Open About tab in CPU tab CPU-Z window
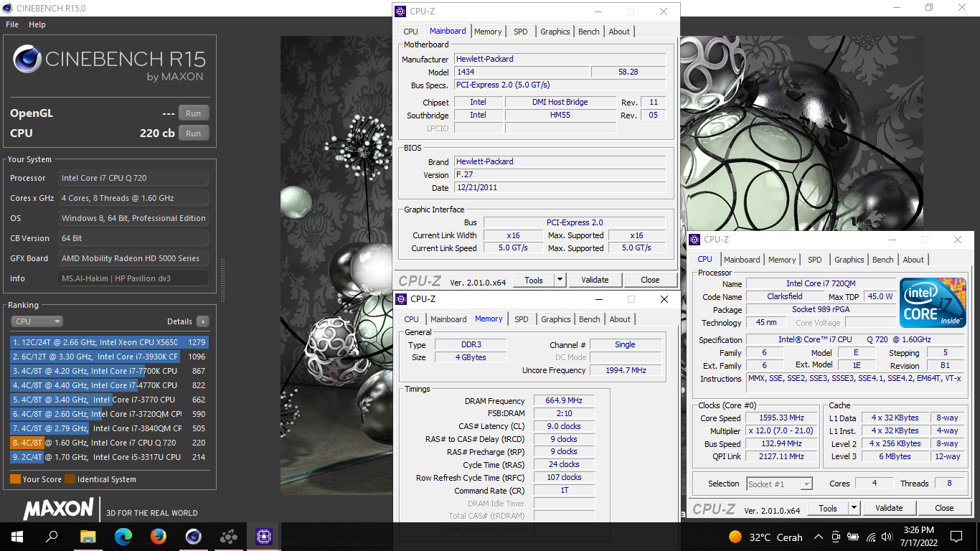Image resolution: width=980 pixels, height=551 pixels. (x=913, y=260)
